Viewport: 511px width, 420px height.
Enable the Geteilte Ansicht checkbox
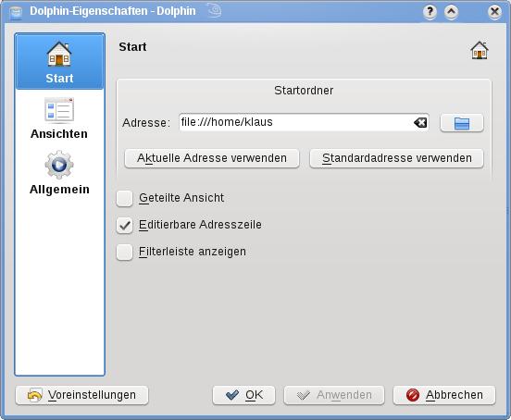click(124, 198)
